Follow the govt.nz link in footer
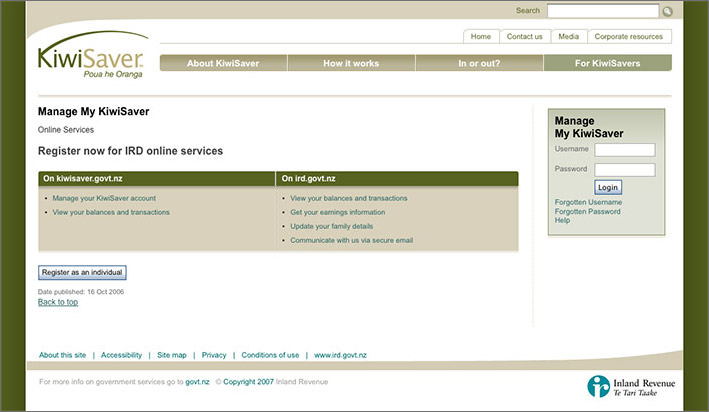The width and height of the screenshot is (709, 412). point(197,382)
